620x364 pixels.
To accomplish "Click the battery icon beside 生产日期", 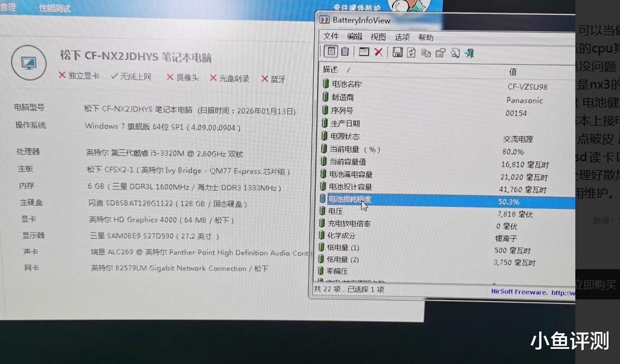I will 324,123.
